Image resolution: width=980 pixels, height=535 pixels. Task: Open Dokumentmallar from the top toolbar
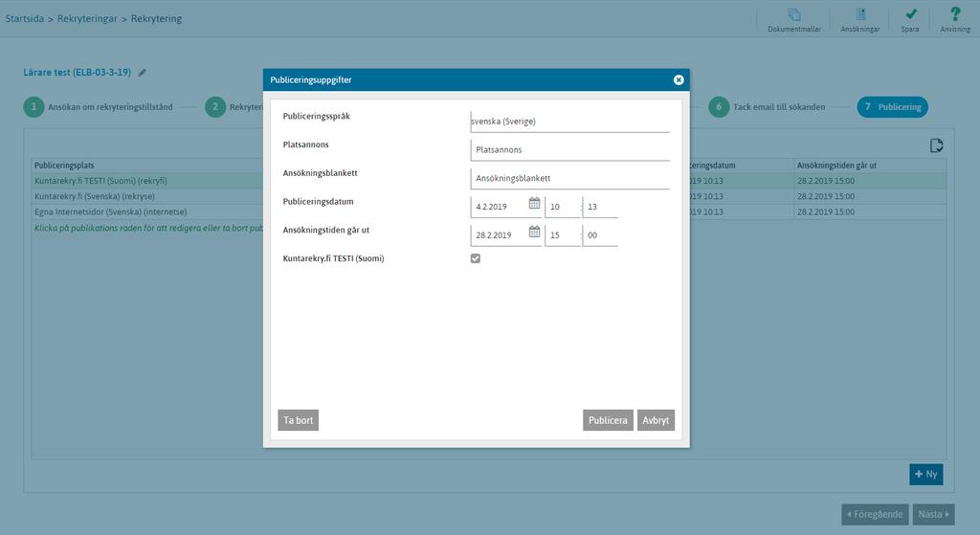coord(793,20)
